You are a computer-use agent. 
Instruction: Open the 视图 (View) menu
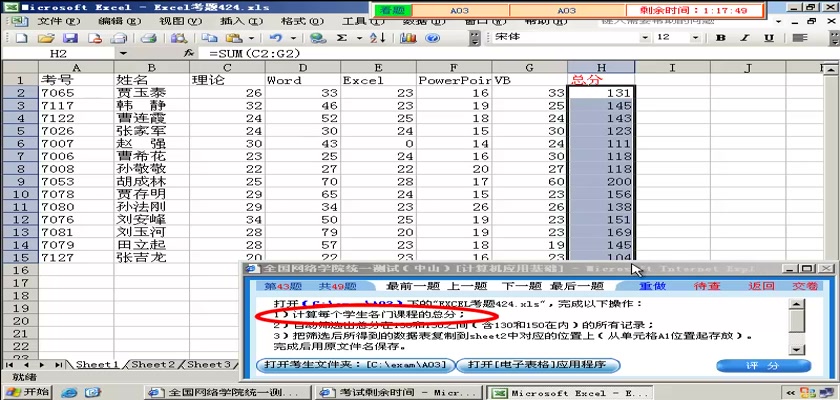[181, 21]
